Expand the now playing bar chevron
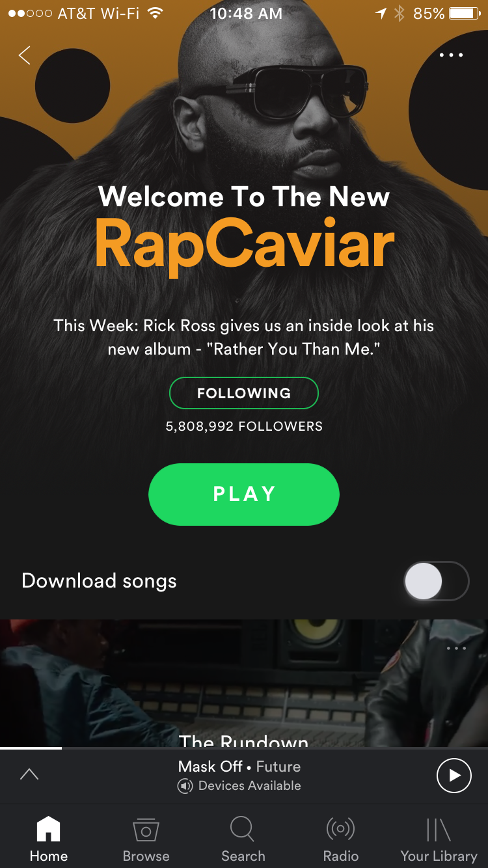 click(x=29, y=774)
